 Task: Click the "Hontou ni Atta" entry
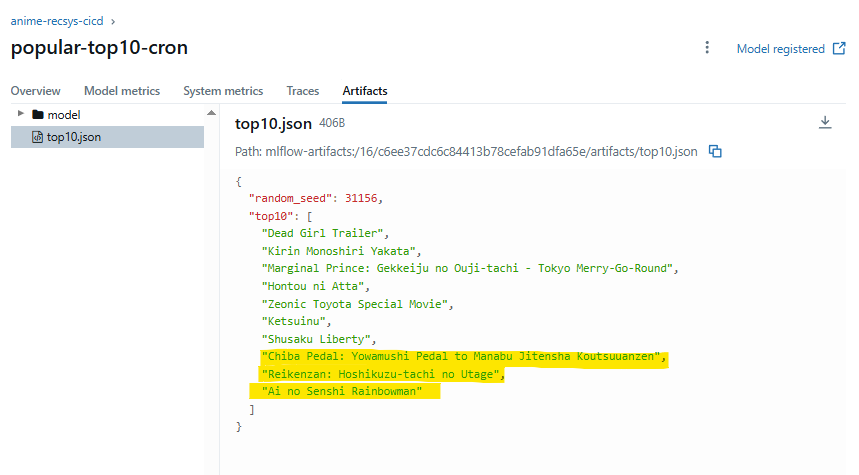pos(313,286)
